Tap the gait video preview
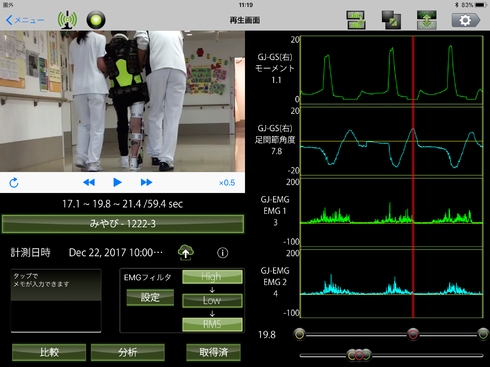The height and width of the screenshot is (367, 490). [122, 101]
